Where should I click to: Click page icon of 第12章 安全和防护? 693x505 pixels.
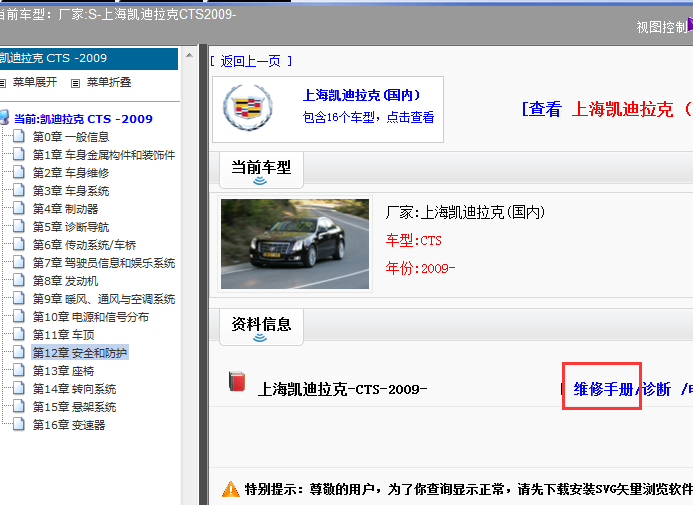[x=19, y=352]
